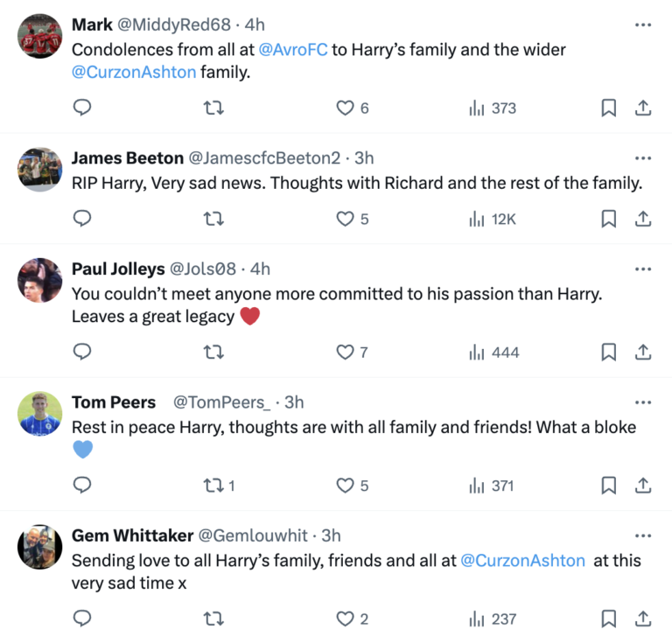Expand more options on Gem Whittaker's tweet
Viewport: 672px width, 643px height.
(x=643, y=535)
